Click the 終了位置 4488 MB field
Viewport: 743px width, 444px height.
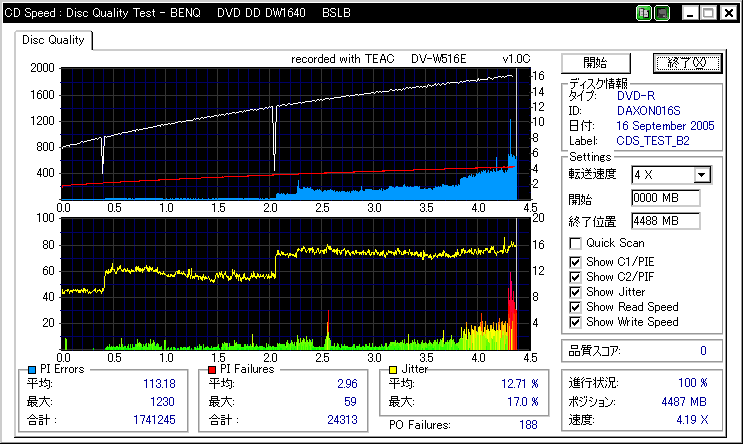tap(665, 221)
